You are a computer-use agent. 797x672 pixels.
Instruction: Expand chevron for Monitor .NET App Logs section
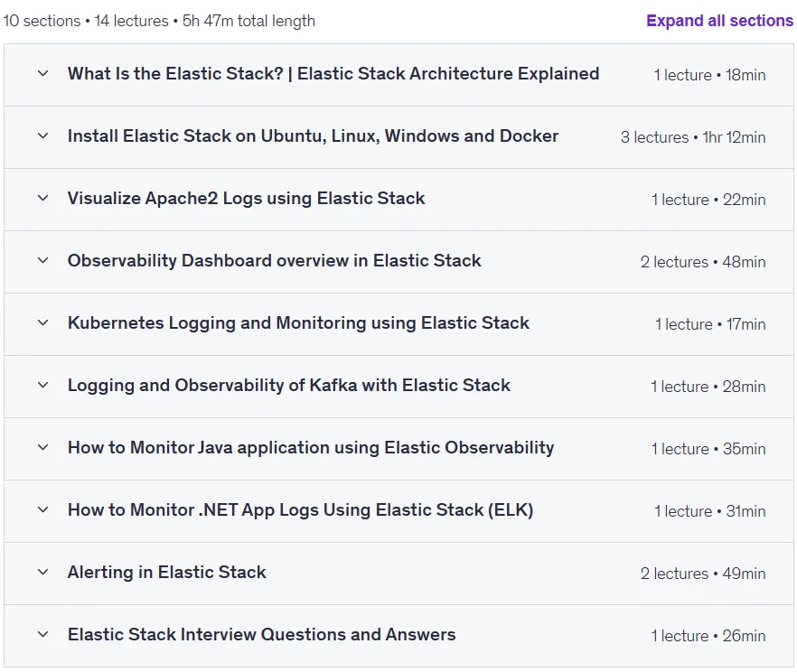coord(43,510)
